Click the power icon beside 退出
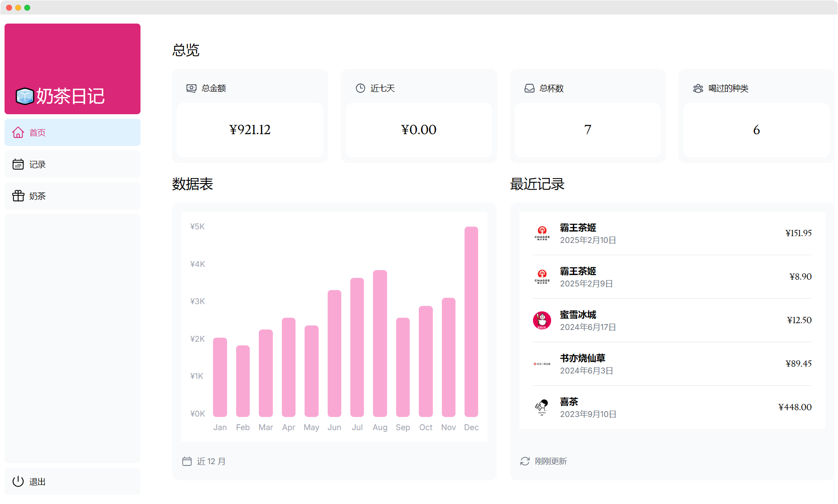 pyautogui.click(x=18, y=481)
